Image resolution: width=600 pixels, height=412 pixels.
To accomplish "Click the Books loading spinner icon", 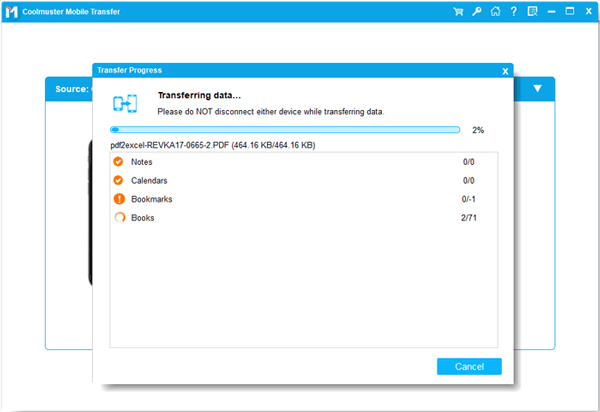I will [119, 217].
